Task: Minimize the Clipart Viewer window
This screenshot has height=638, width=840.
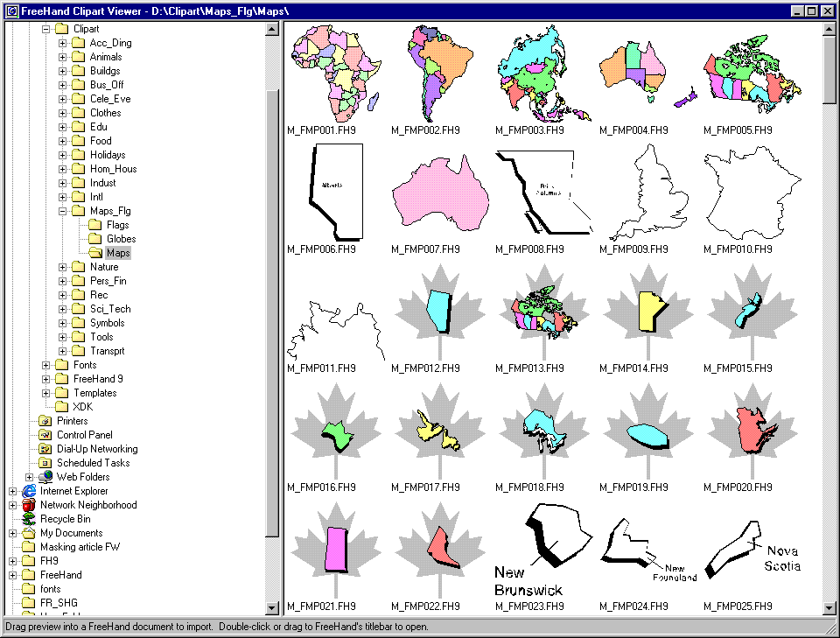Action: tap(798, 11)
